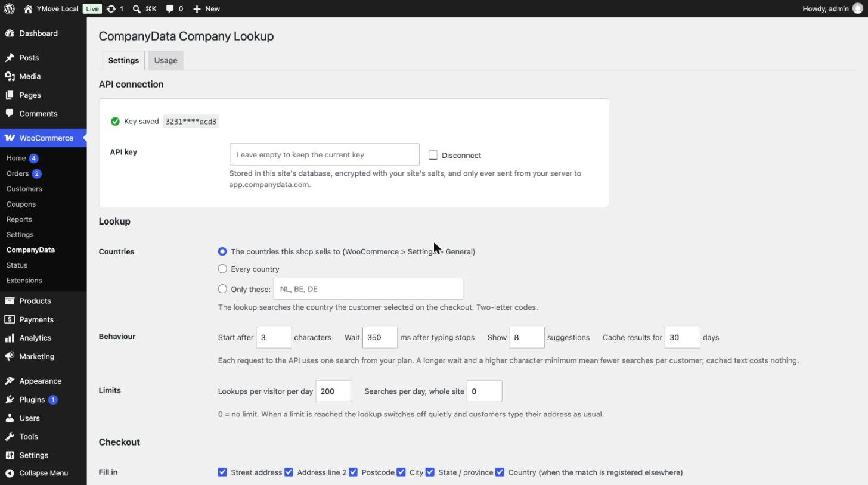
Task: Click the Tools wrench icon
Action: [x=10, y=437]
